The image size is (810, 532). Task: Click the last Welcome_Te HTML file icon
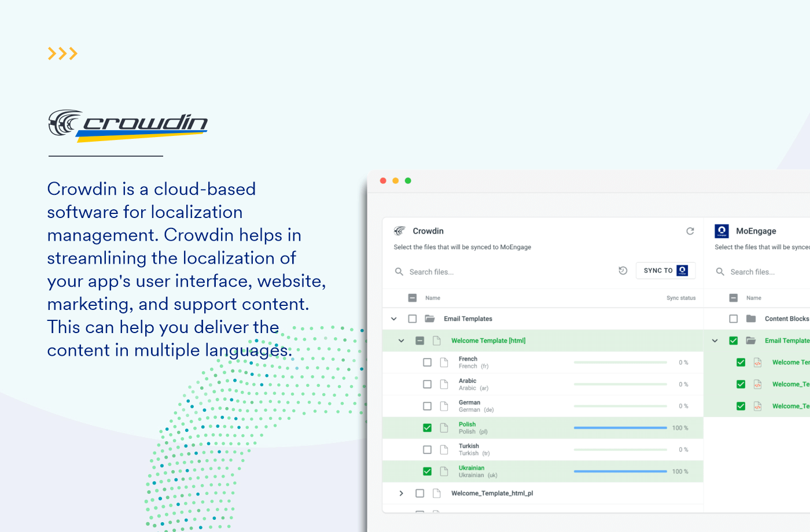point(757,406)
